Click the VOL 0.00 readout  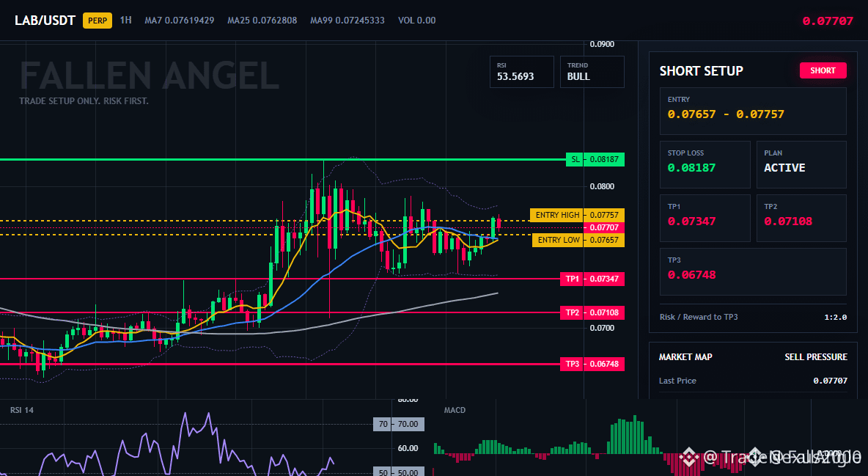[x=417, y=21]
